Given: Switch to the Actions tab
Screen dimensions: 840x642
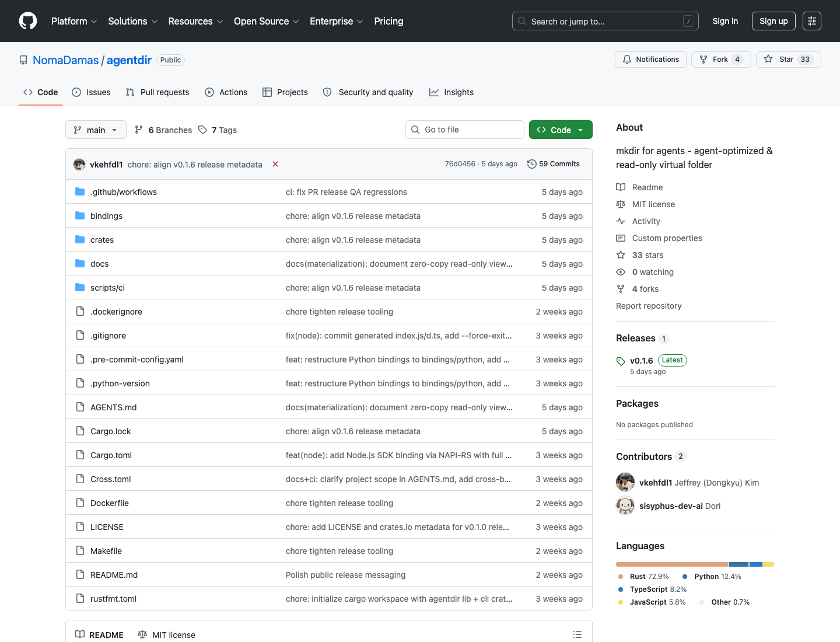Looking at the screenshot, I should pyautogui.click(x=226, y=92).
